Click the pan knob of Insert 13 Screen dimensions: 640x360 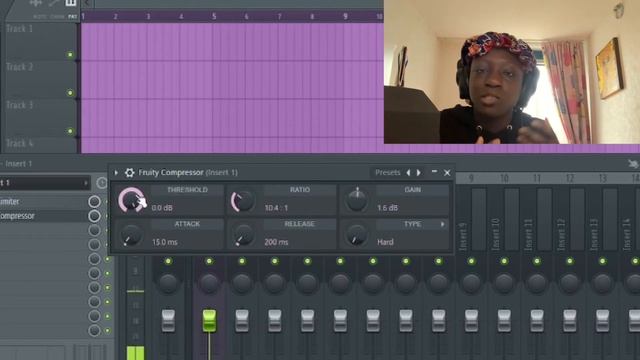[602, 283]
